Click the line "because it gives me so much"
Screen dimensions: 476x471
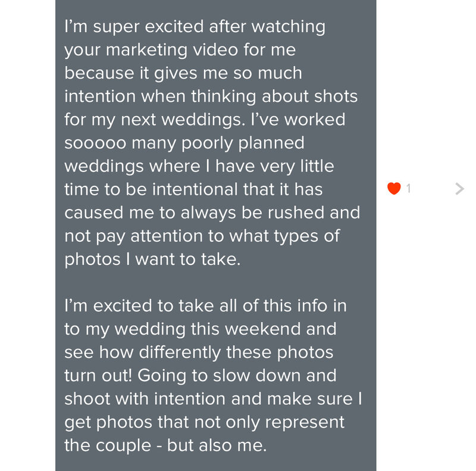tap(183, 73)
